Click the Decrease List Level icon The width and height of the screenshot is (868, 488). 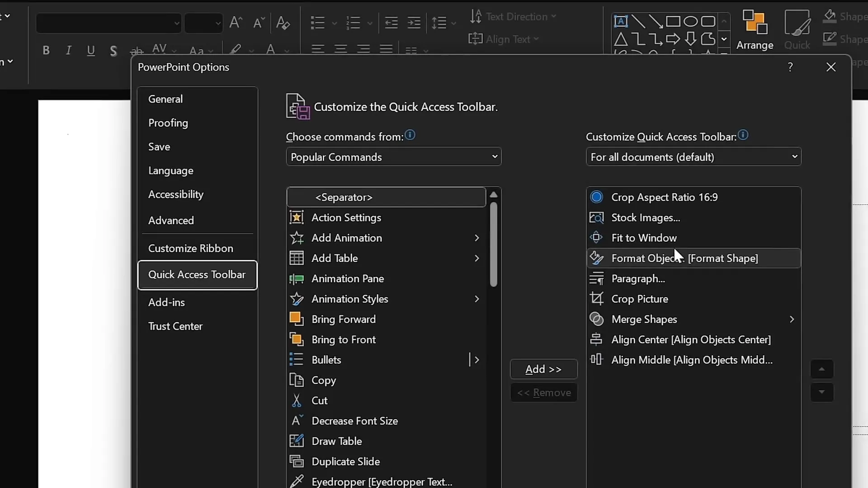click(x=391, y=22)
